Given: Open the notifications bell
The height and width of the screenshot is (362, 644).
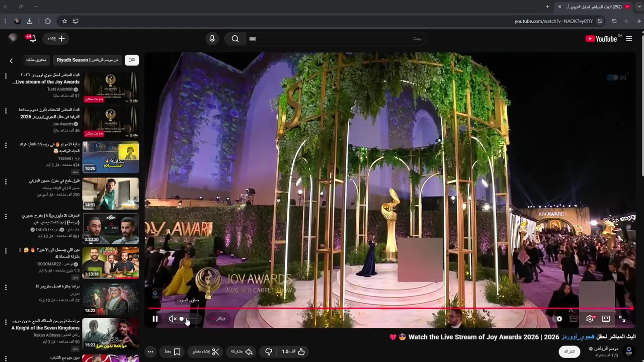Looking at the screenshot, I should tap(32, 39).
